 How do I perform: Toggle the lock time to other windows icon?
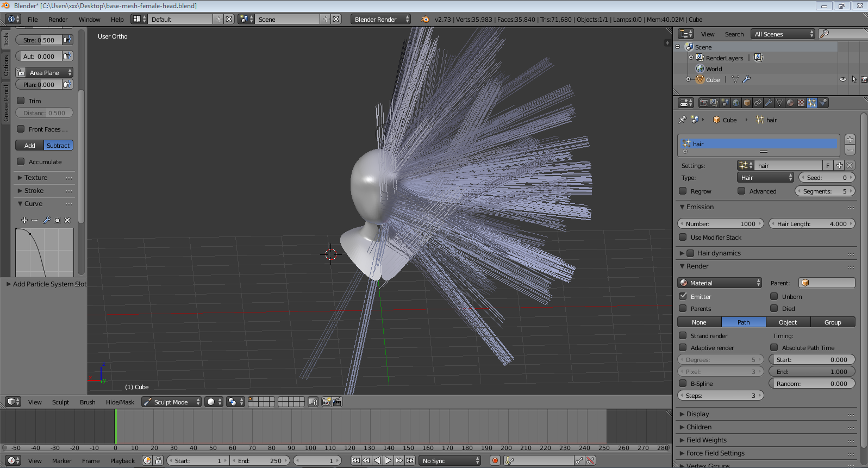tap(158, 460)
